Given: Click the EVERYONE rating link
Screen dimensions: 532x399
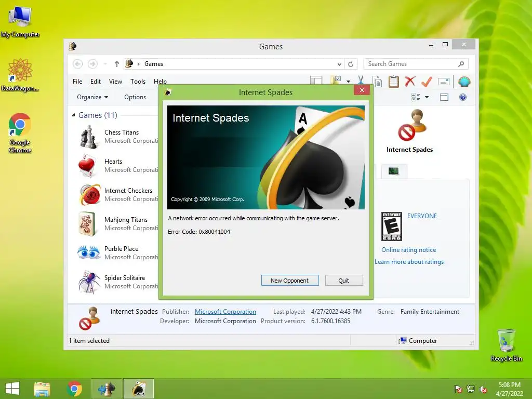Looking at the screenshot, I should tap(422, 216).
